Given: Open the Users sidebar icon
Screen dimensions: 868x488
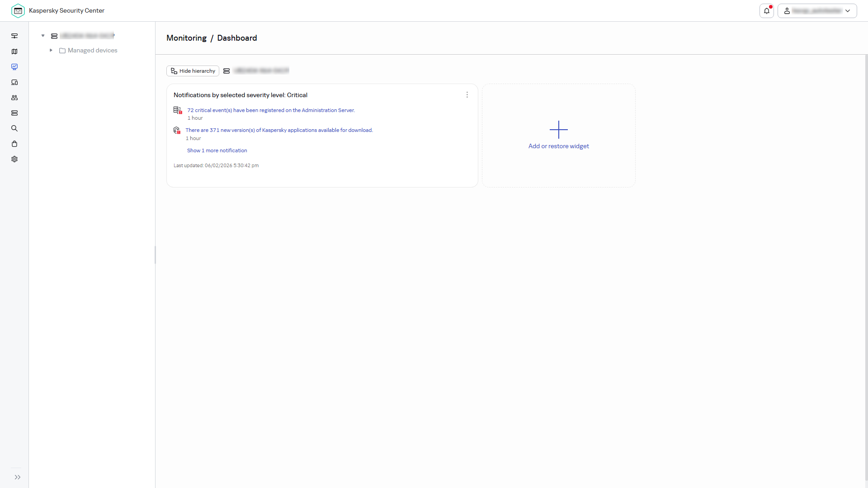Looking at the screenshot, I should [x=14, y=98].
